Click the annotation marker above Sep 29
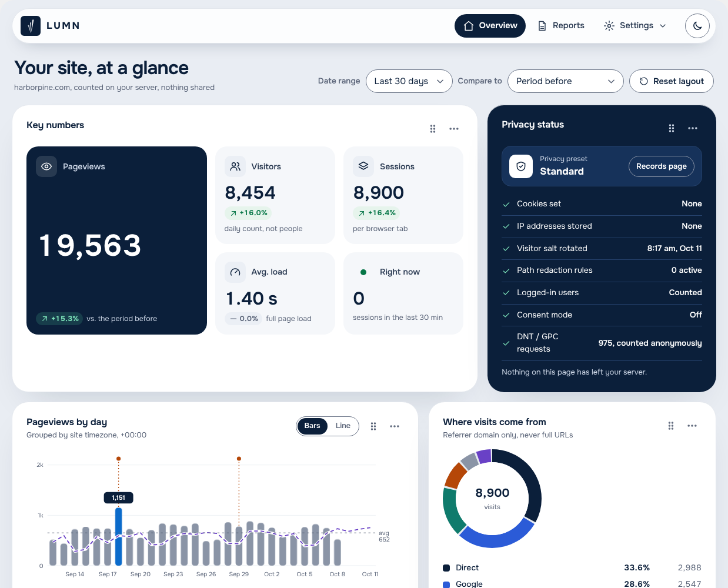728x588 pixels. 239,458
